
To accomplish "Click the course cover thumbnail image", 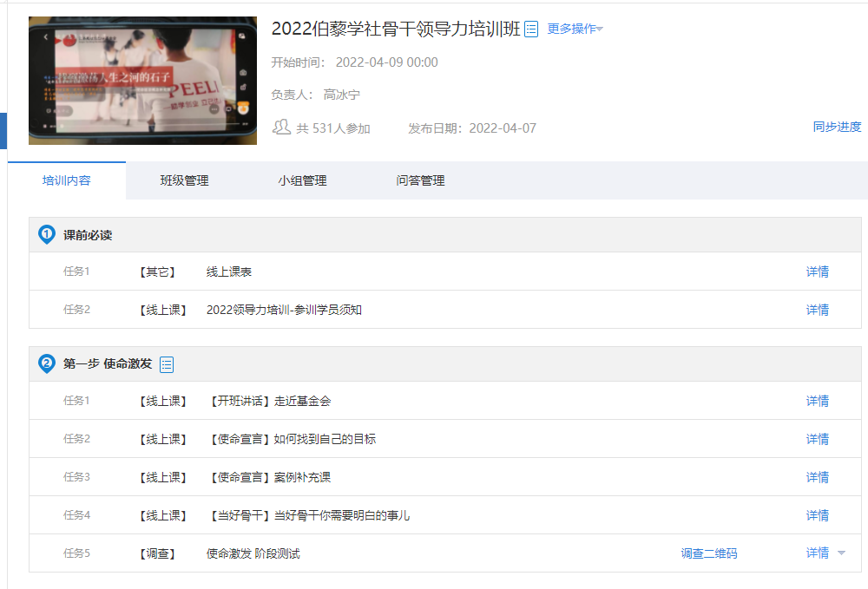I will click(x=142, y=81).
